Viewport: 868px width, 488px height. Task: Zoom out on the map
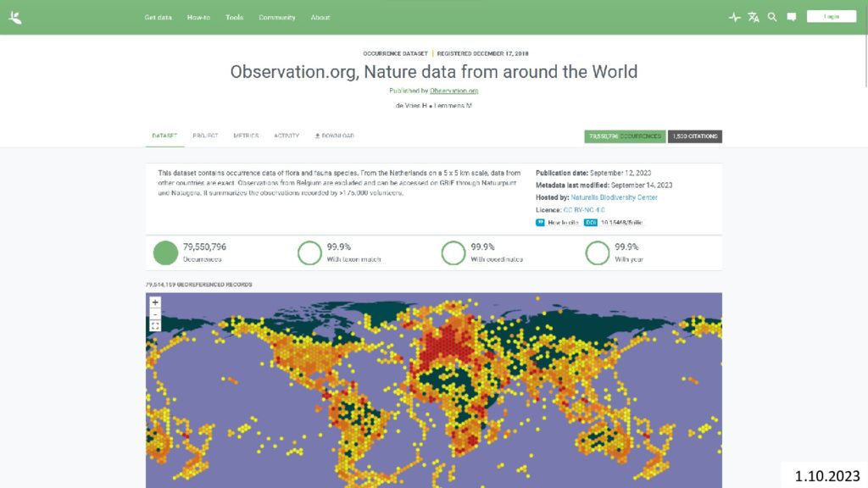pyautogui.click(x=155, y=314)
